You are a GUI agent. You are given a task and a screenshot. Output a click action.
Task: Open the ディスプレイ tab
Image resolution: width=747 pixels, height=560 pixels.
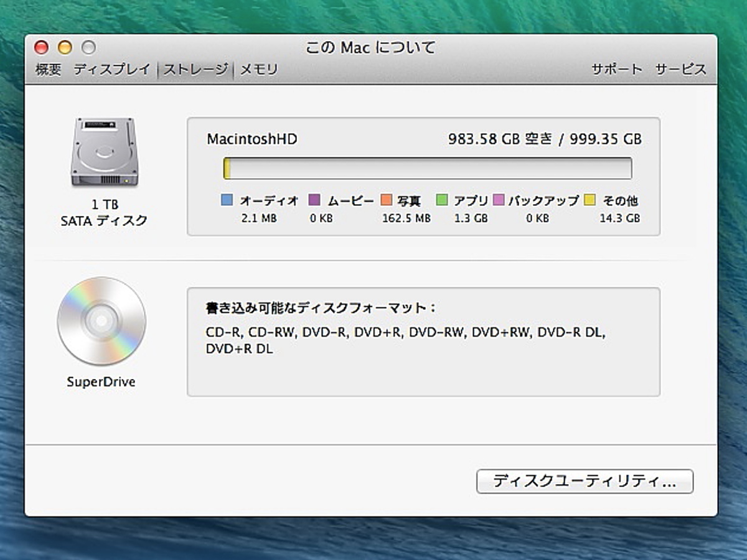[x=112, y=70]
